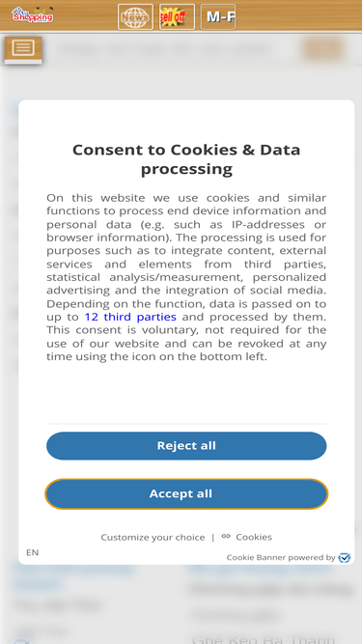Open the EN language selector
Screen dimensions: 362x644
(x=33, y=552)
